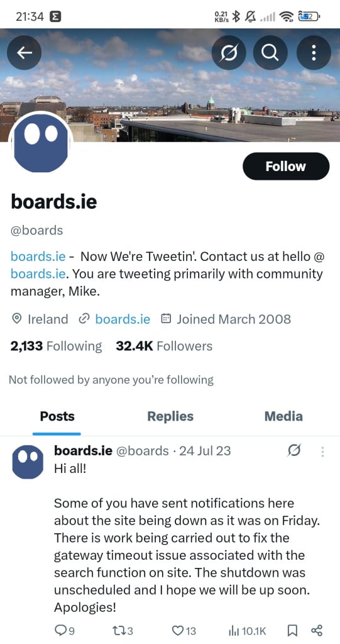Switch to the Media tab
The width and height of the screenshot is (340, 644).
pos(283,416)
